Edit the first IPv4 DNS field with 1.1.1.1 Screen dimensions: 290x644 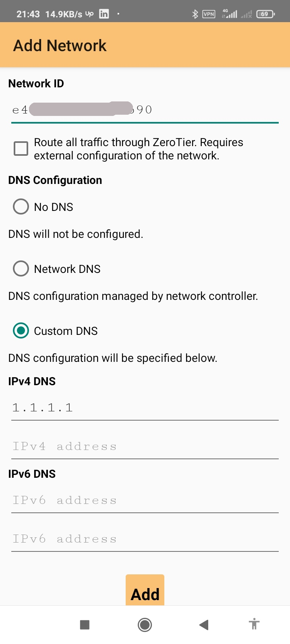point(145,408)
